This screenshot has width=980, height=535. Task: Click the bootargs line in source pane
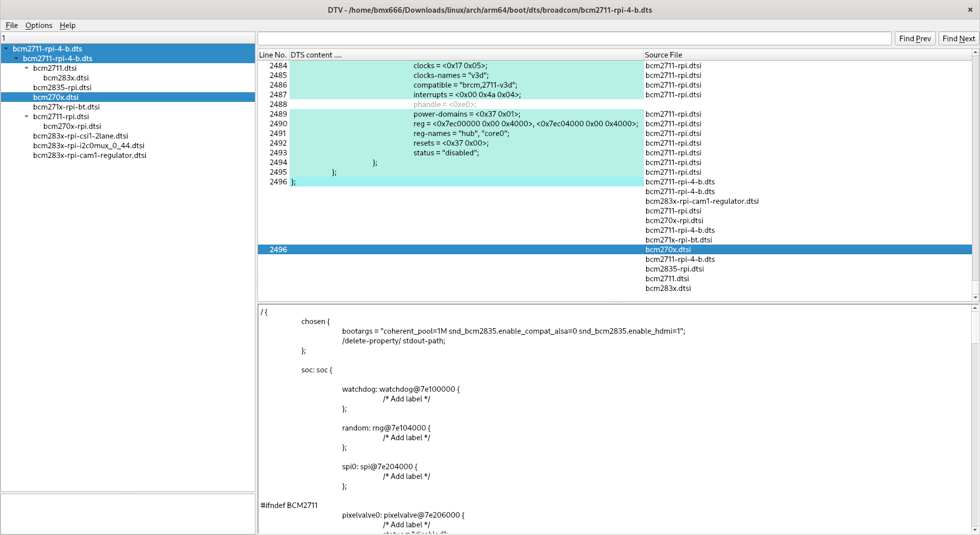(x=513, y=331)
